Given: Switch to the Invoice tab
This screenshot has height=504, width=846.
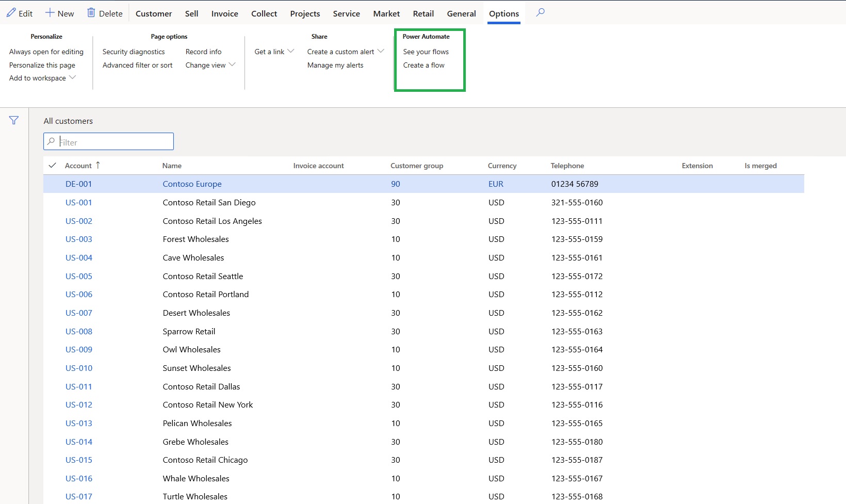Looking at the screenshot, I should [x=224, y=13].
